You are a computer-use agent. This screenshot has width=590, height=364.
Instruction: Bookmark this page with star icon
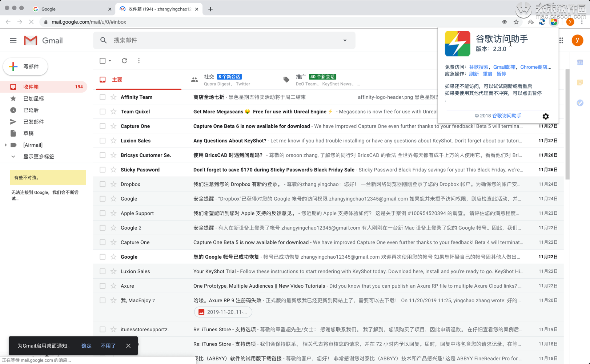point(516,22)
